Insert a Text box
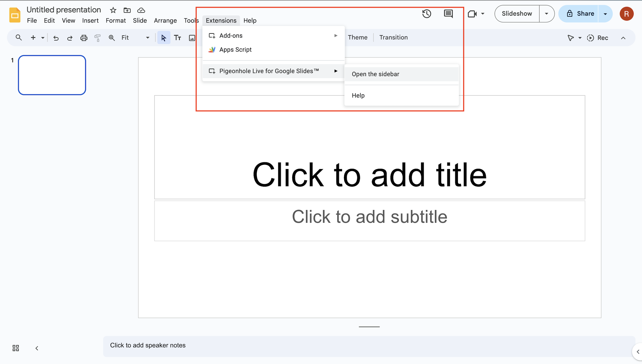Viewport: 642px width, 364px height. pos(178,38)
